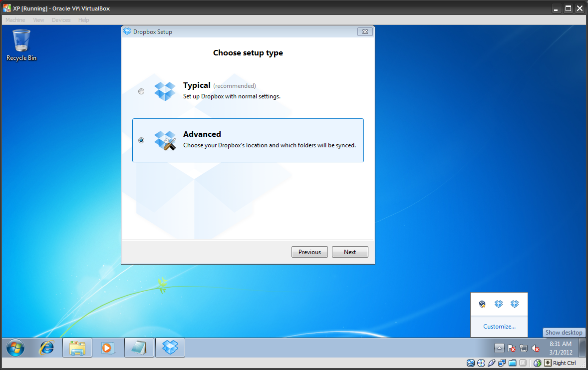This screenshot has height=370, width=588.
Task: Unmute the system volume in the tray
Action: click(x=536, y=348)
